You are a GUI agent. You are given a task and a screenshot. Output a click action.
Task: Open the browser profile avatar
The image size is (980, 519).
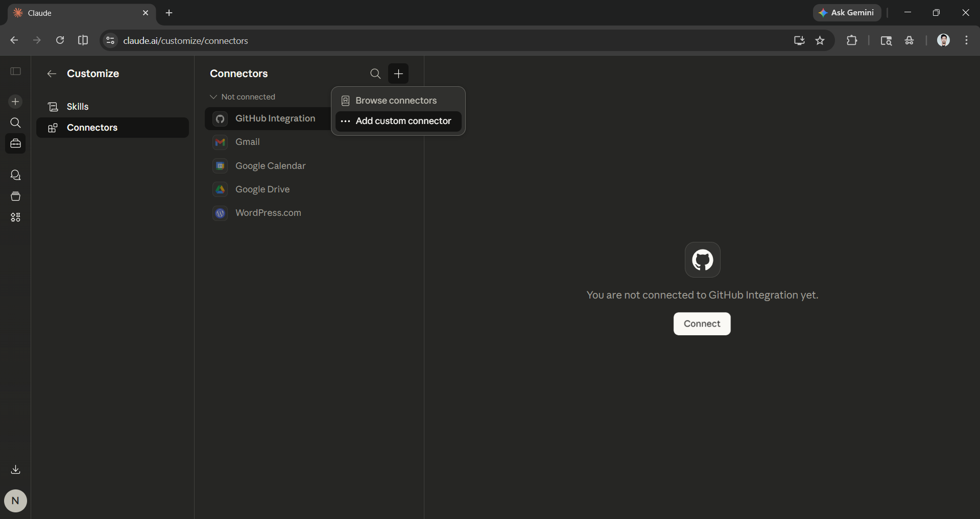[943, 40]
